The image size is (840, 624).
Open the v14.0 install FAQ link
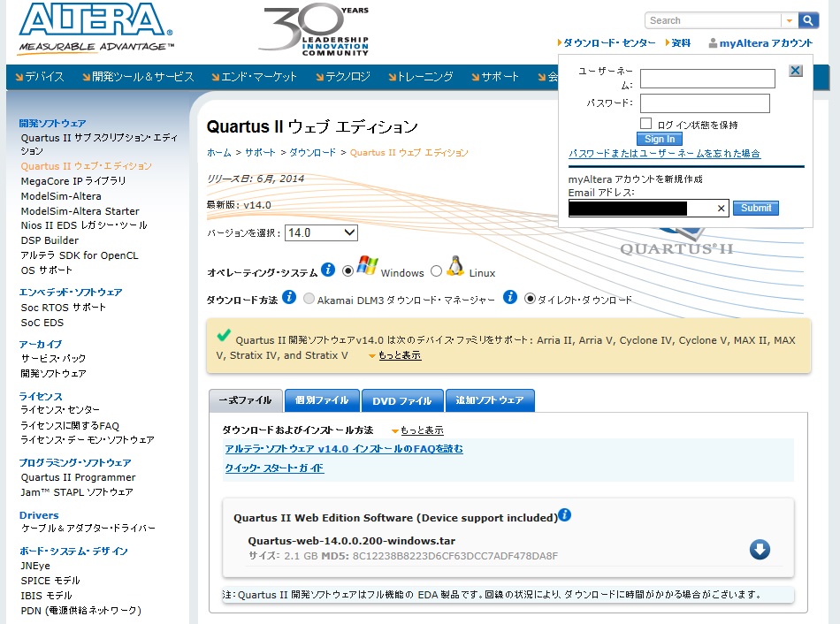point(344,449)
